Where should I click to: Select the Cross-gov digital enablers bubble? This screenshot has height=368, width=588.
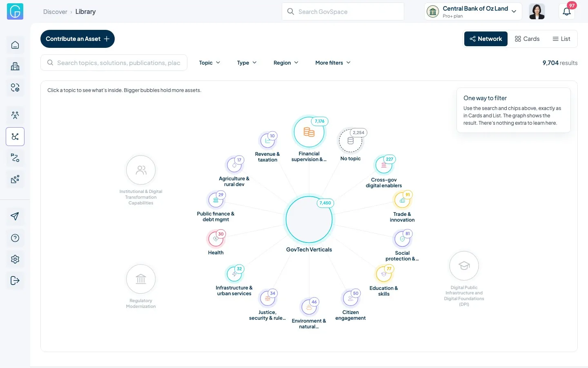384,165
